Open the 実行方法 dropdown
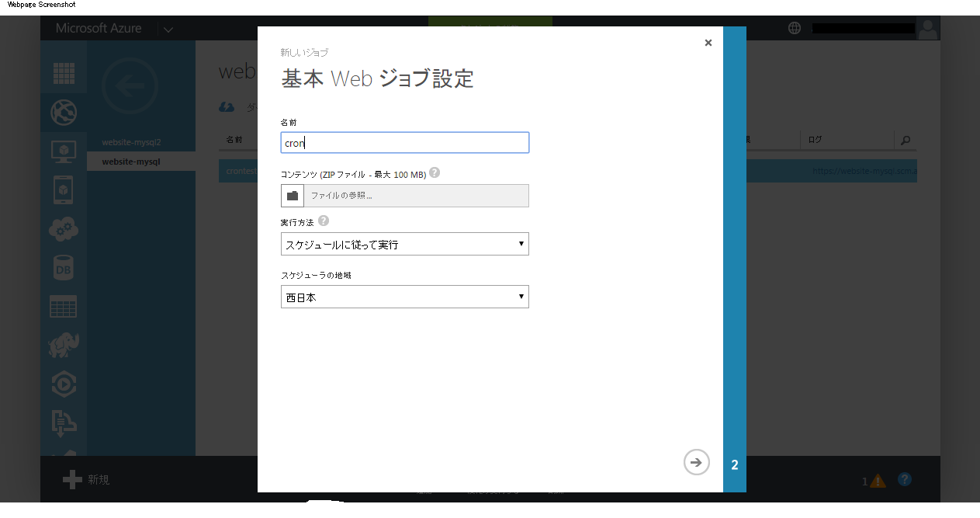980x518 pixels. (404, 244)
